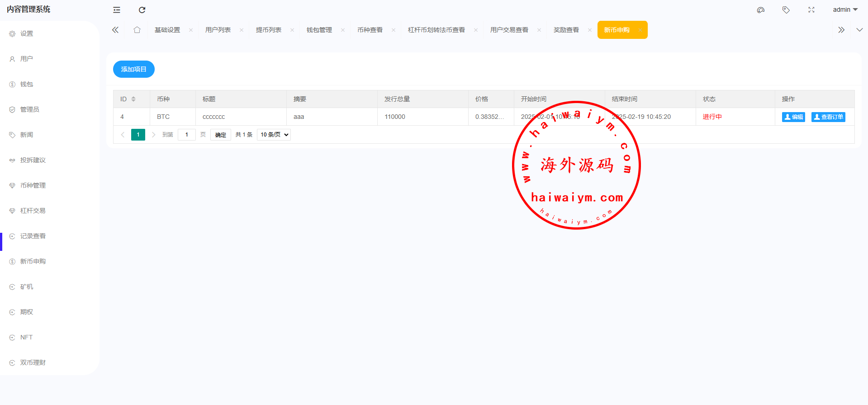Sort the table by ID column arrows

click(133, 99)
